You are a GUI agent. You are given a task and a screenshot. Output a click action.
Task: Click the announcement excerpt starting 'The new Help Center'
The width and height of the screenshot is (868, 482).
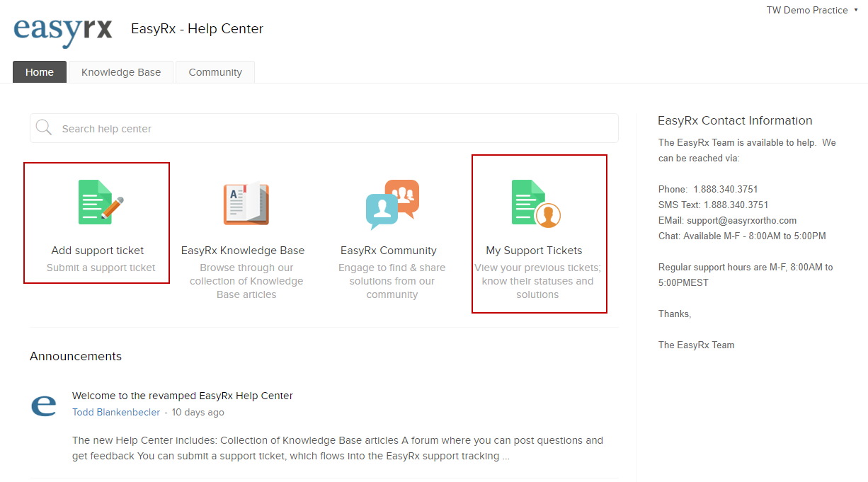pos(338,448)
